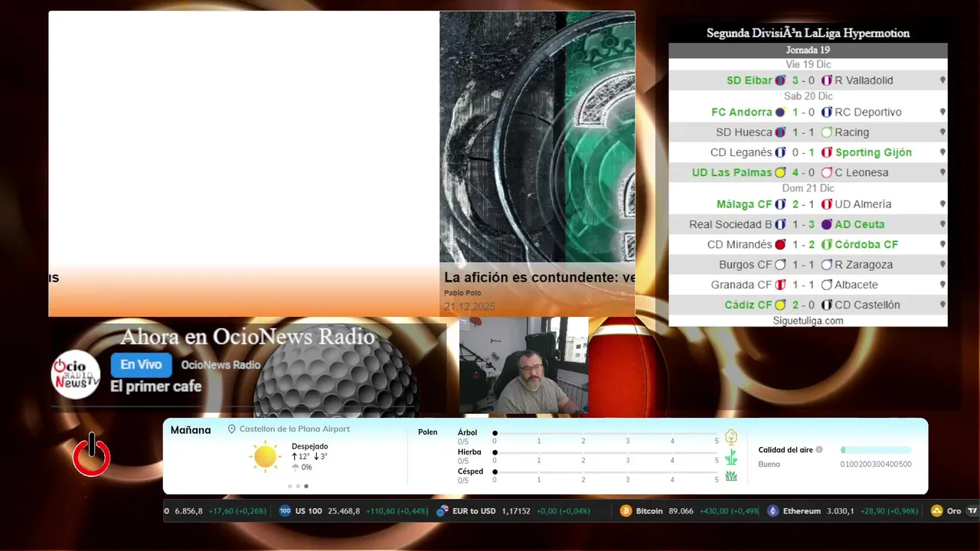Click the Ethereum icon in ticker
Viewport: 980px width, 551px height.
click(773, 511)
